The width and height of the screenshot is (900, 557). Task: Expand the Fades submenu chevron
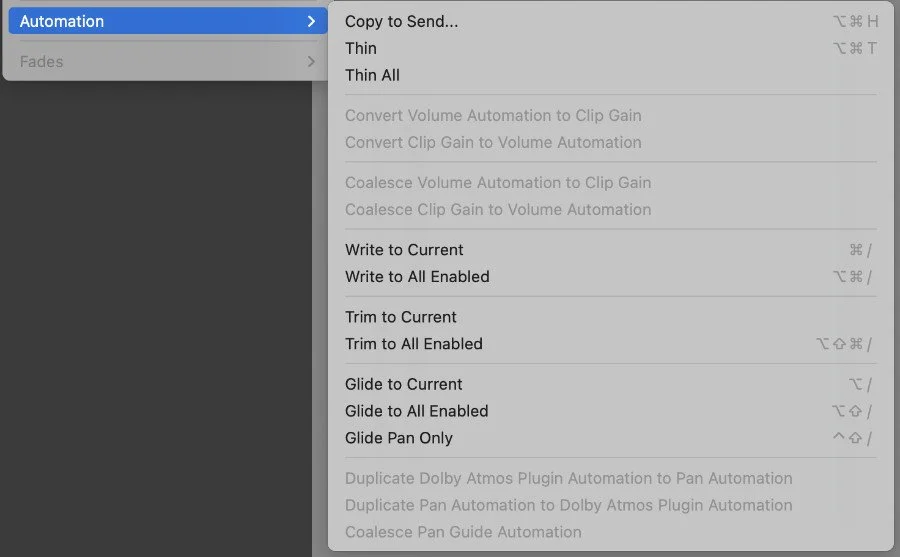point(311,61)
